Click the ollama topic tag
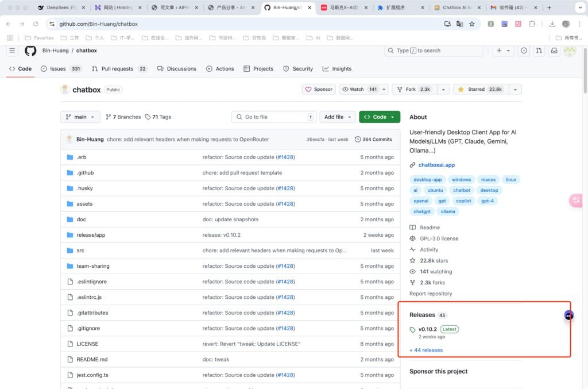Image resolution: width=588 pixels, height=389 pixels. coord(448,211)
